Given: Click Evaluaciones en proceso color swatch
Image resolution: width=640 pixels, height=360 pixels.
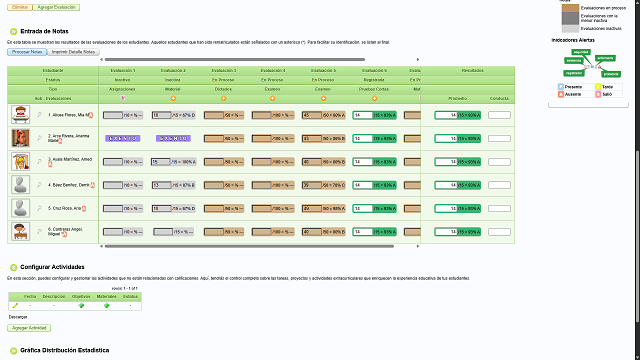Looking at the screenshot, I should tap(570, 8).
